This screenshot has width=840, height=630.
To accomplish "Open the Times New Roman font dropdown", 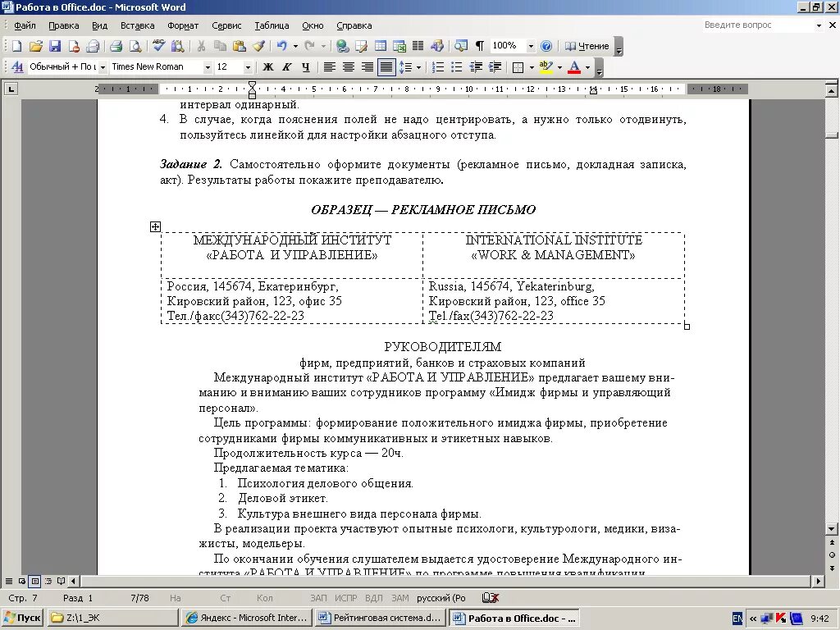I will tap(208, 67).
